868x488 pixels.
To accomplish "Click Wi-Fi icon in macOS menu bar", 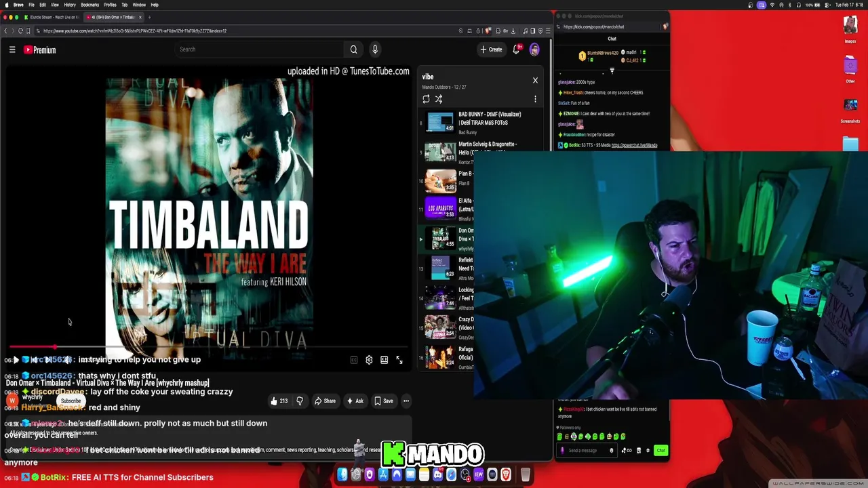I will pyautogui.click(x=772, y=5).
